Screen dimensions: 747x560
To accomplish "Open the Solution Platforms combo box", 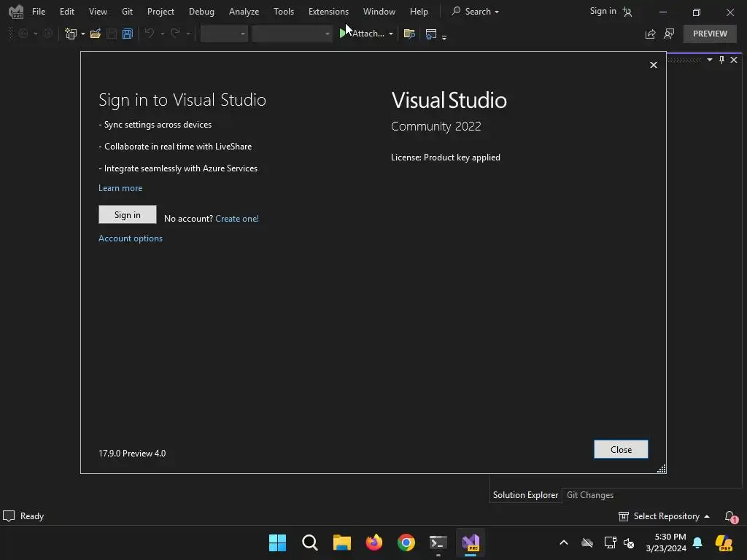I will [292, 34].
